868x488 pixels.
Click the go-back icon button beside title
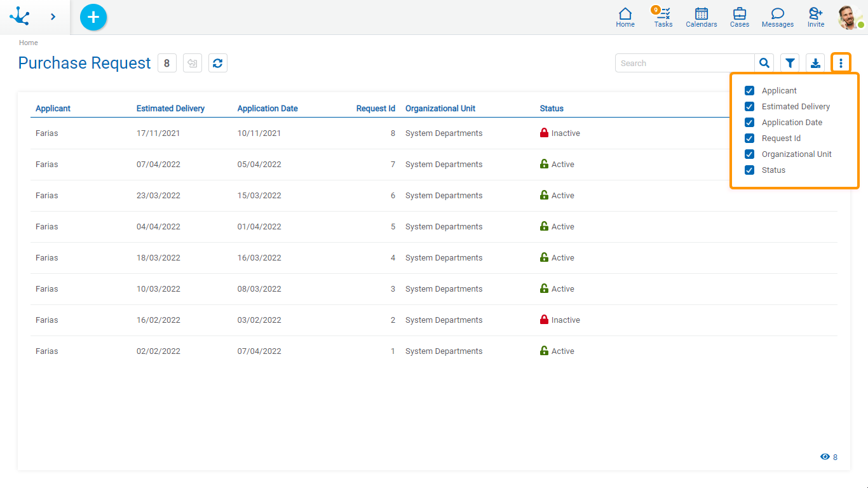pos(193,63)
